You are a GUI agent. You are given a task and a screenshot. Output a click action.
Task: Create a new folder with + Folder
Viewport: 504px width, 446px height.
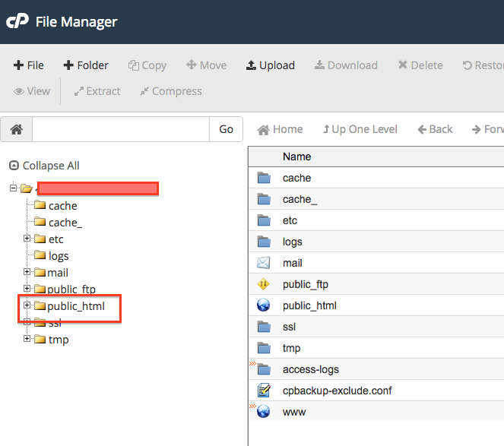point(86,65)
